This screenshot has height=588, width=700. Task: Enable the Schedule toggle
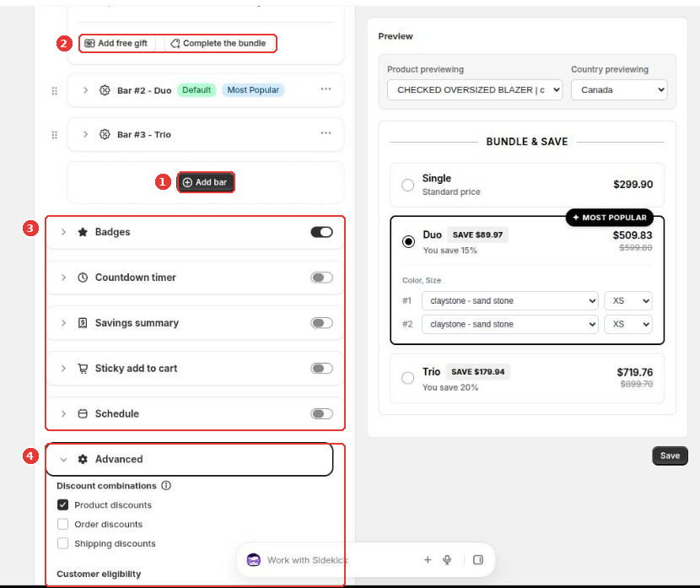322,414
